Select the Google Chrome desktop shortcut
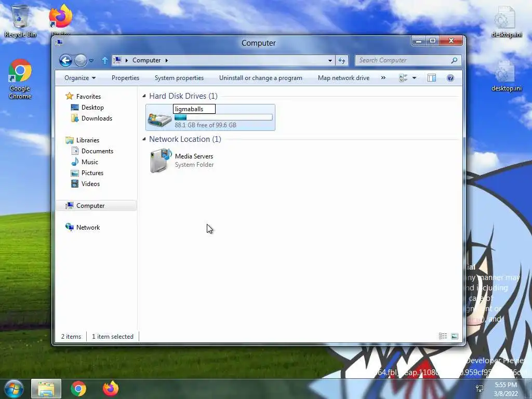Screen dimensions: 532x399 click(20, 79)
